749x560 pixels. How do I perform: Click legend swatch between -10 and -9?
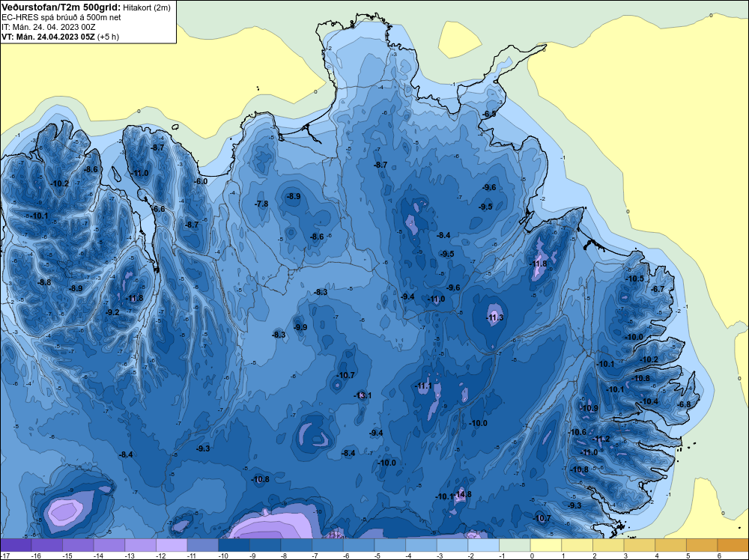(x=234, y=545)
